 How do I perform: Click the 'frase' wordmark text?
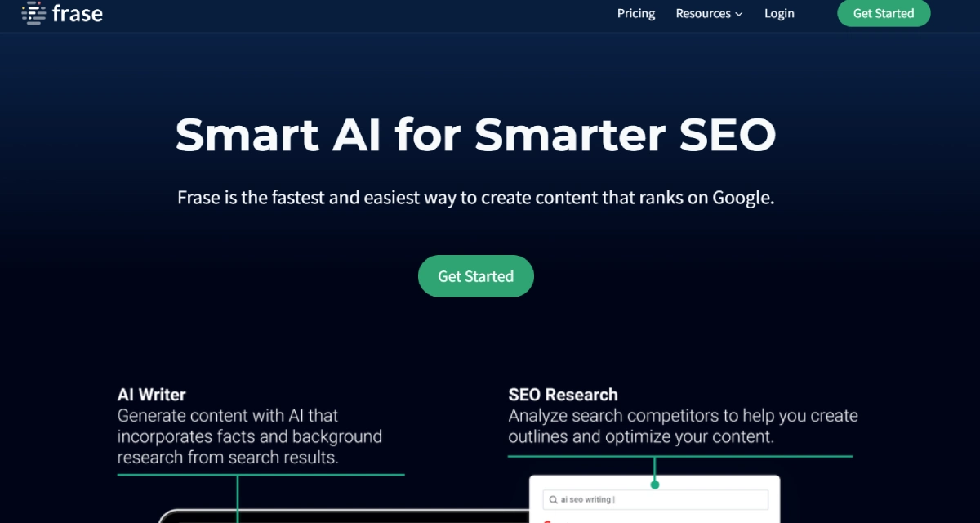(77, 14)
